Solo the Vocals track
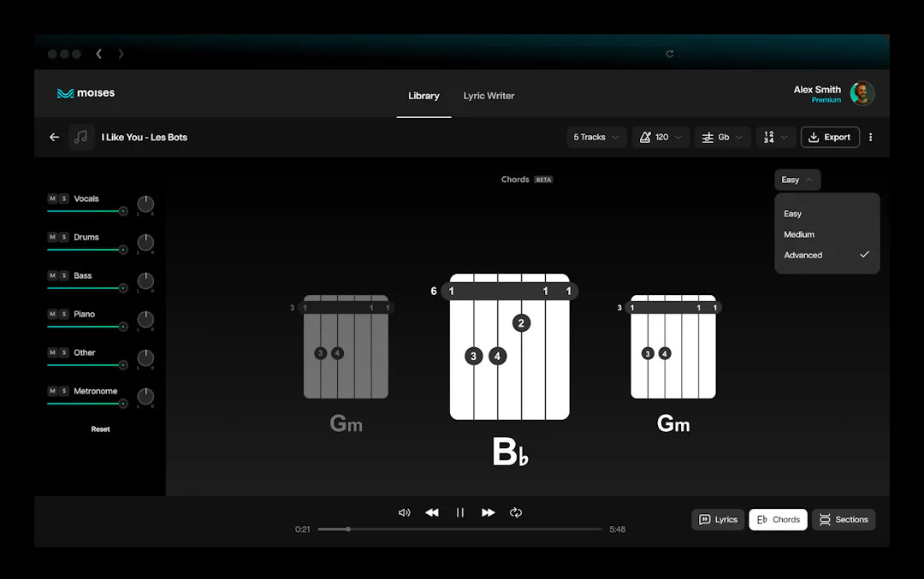This screenshot has height=579, width=924. (64, 198)
